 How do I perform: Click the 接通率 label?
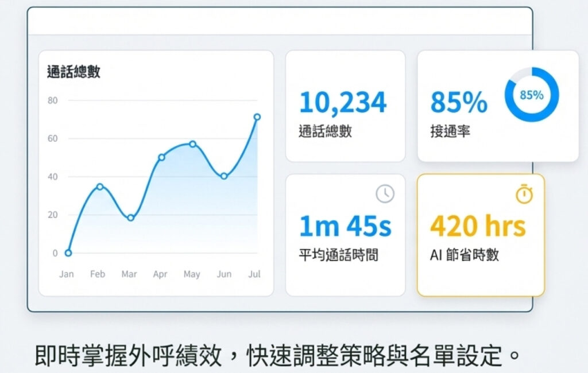click(450, 131)
